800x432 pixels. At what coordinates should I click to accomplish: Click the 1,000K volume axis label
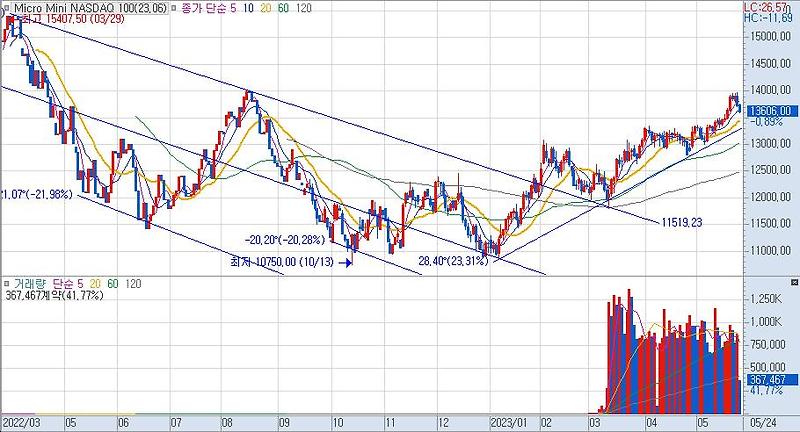[x=766, y=321]
